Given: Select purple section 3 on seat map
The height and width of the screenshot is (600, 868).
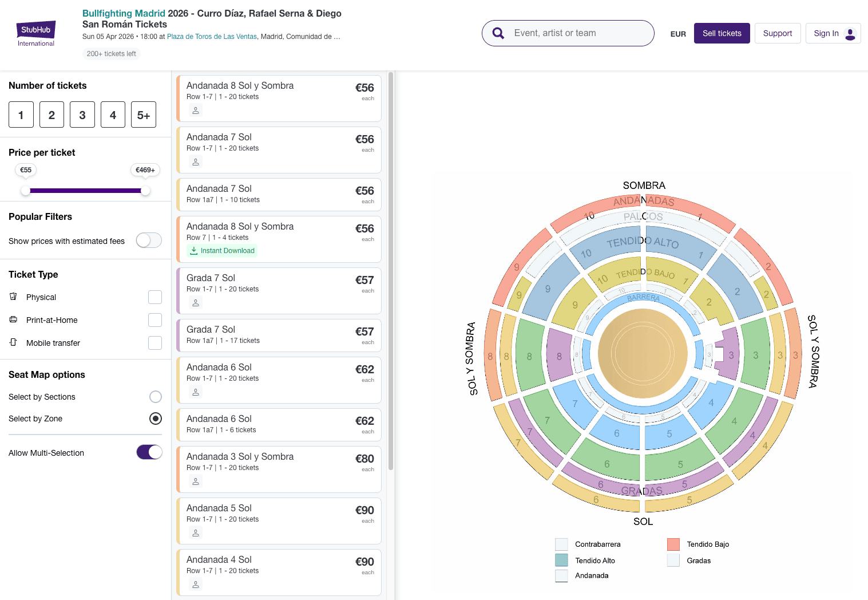Looking at the screenshot, I should coord(730,355).
